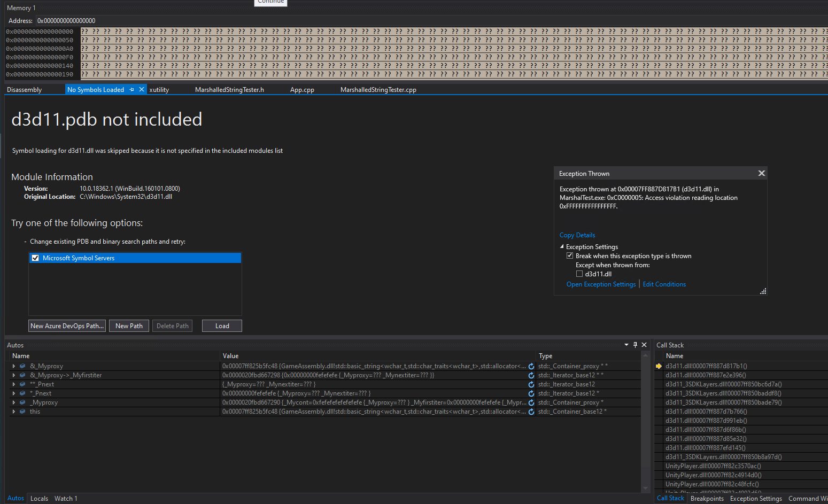This screenshot has width=828, height=504.
Task: Click the Delete Path button
Action: [x=173, y=325]
